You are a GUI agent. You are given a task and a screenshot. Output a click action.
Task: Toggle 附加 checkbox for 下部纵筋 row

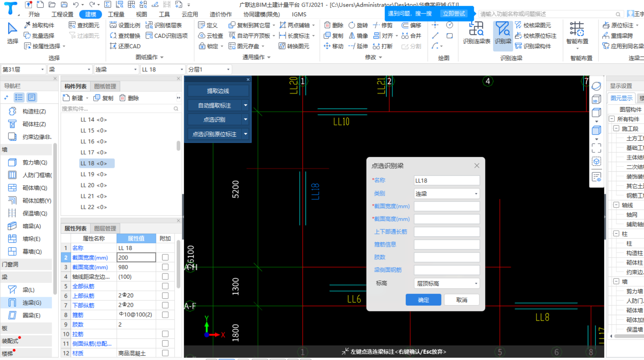point(165,305)
